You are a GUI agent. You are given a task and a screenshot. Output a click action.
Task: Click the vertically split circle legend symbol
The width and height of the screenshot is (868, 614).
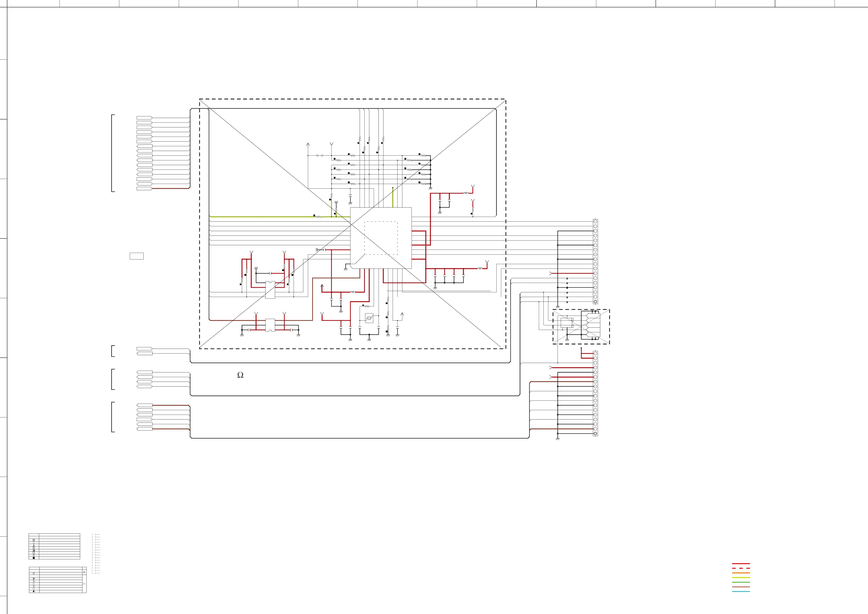pos(34,586)
